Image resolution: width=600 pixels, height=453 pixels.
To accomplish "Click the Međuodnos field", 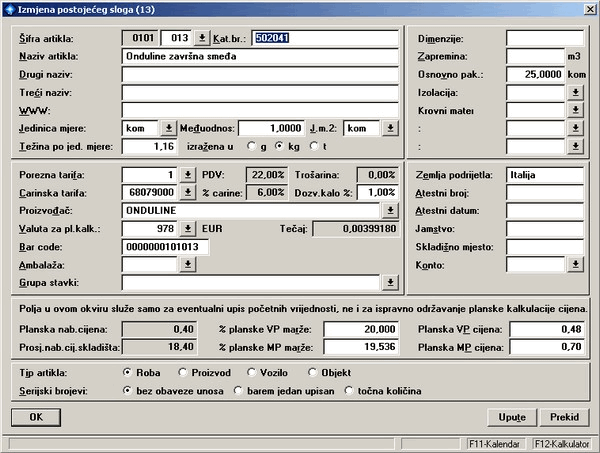I will click(x=271, y=128).
